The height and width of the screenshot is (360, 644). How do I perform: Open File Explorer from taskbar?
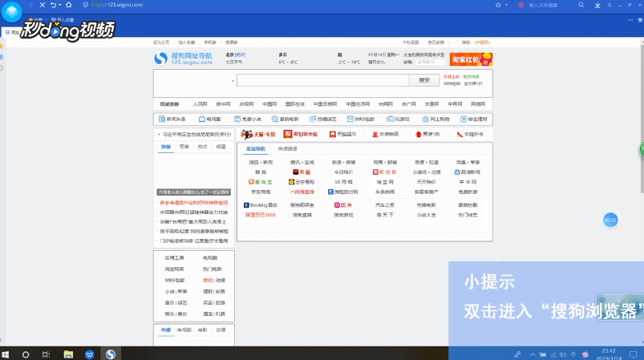(x=68, y=354)
